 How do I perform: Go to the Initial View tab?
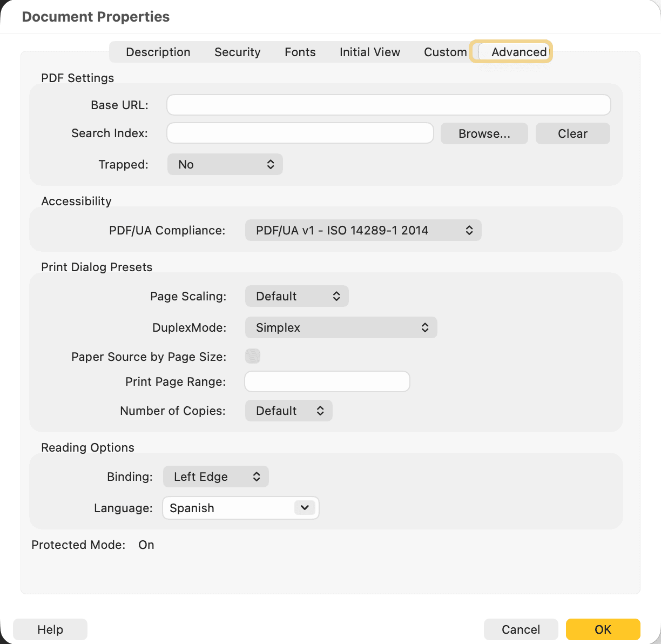370,52
